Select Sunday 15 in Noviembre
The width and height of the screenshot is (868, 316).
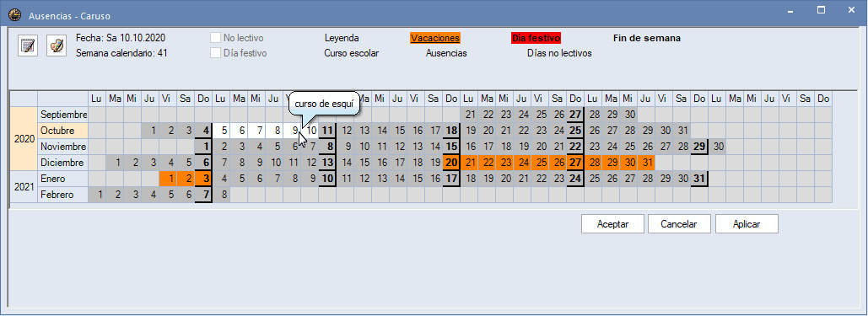[x=451, y=147]
